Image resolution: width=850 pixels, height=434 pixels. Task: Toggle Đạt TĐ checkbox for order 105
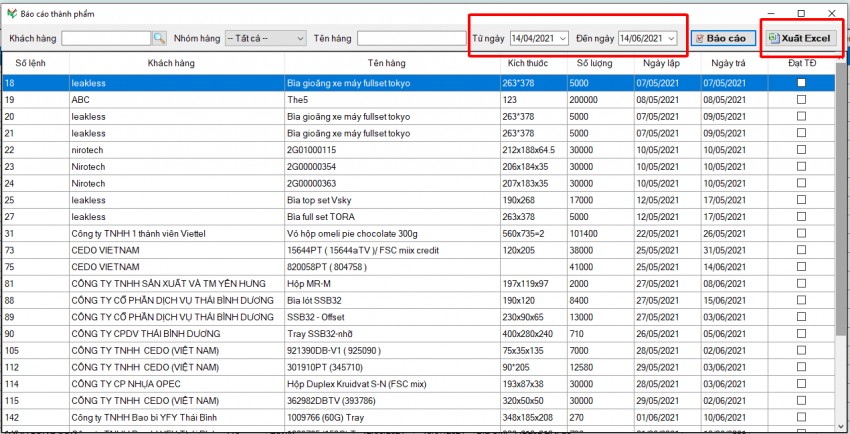(800, 350)
